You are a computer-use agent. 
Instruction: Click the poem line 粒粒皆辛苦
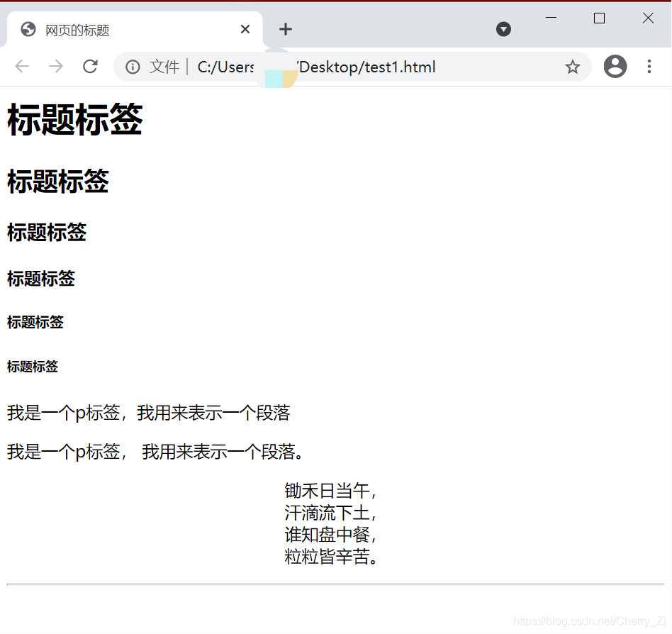coord(330,557)
